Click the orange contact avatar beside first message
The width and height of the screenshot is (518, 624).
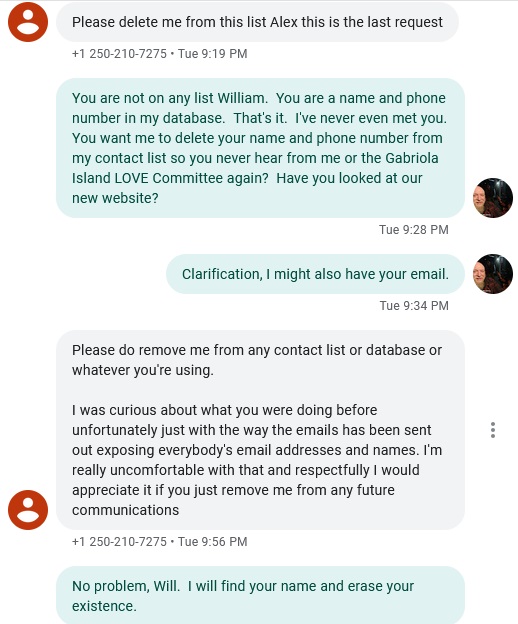[x=28, y=22]
